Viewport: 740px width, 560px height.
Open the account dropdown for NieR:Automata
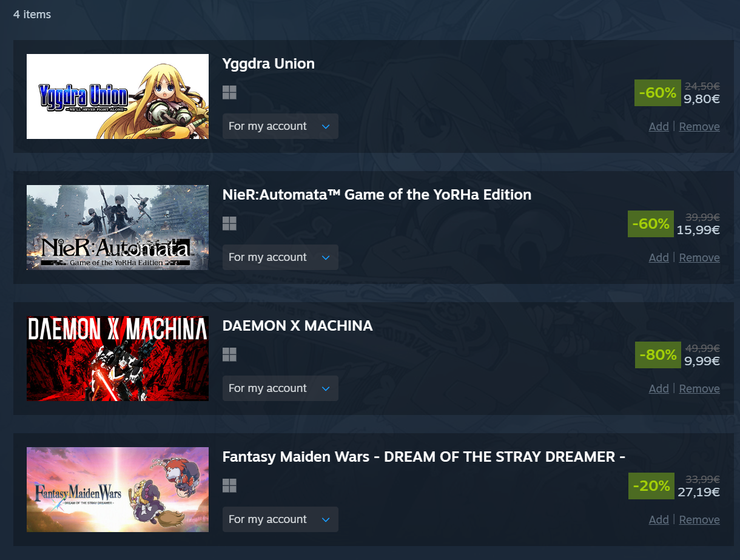280,257
